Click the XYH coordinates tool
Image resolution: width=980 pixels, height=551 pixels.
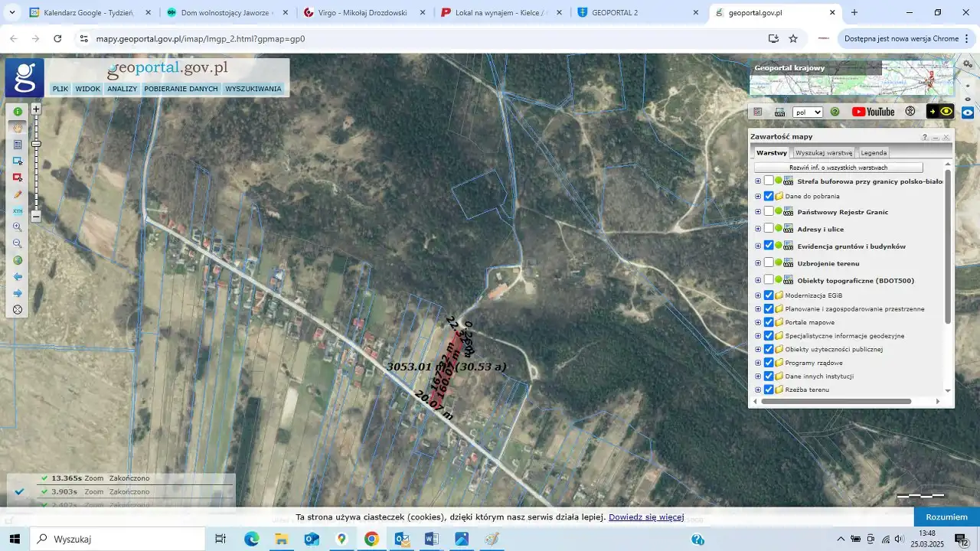18,210
